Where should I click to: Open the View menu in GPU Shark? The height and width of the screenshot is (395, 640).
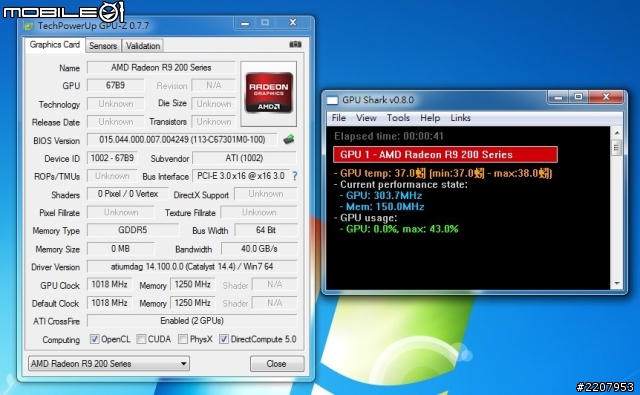click(x=366, y=118)
